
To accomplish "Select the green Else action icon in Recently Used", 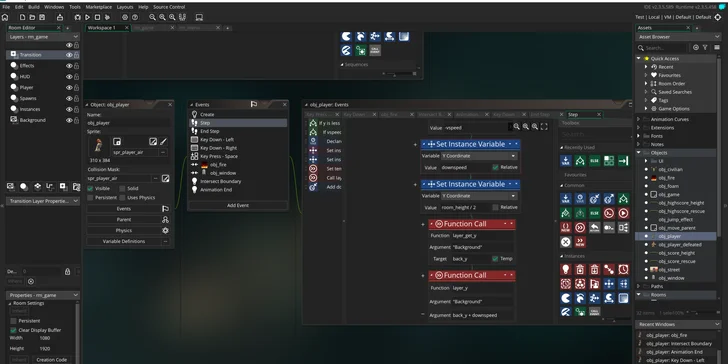I will [594, 161].
